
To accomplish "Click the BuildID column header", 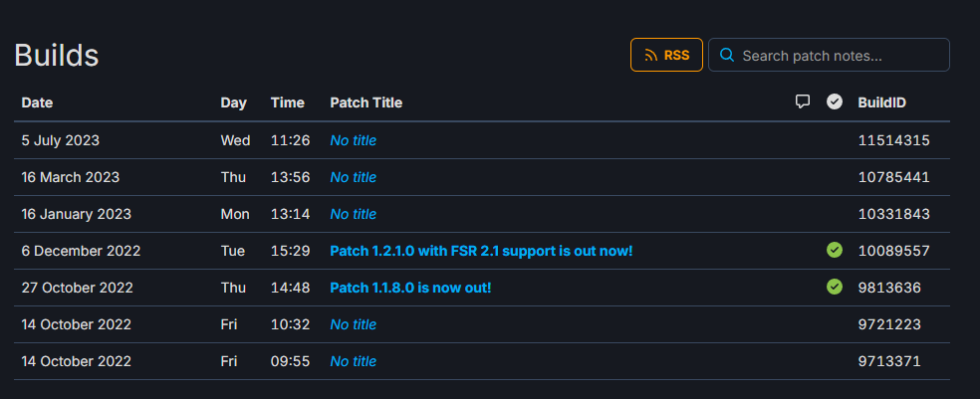I will click(881, 102).
